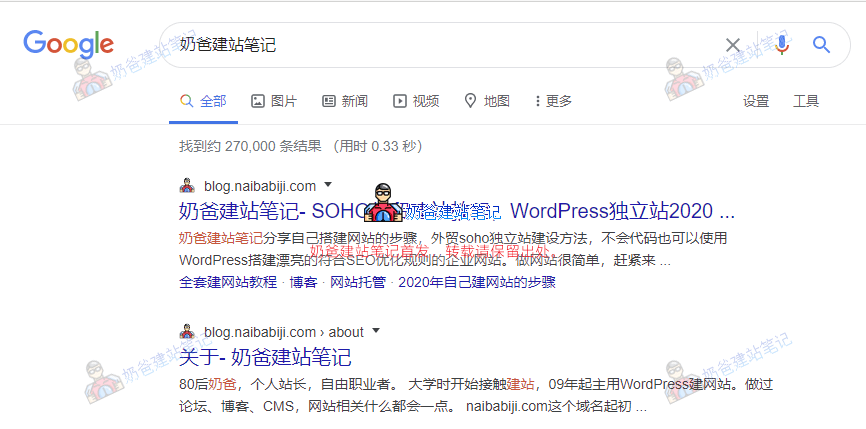
Task: Open 工具 search tools
Action: [x=806, y=101]
